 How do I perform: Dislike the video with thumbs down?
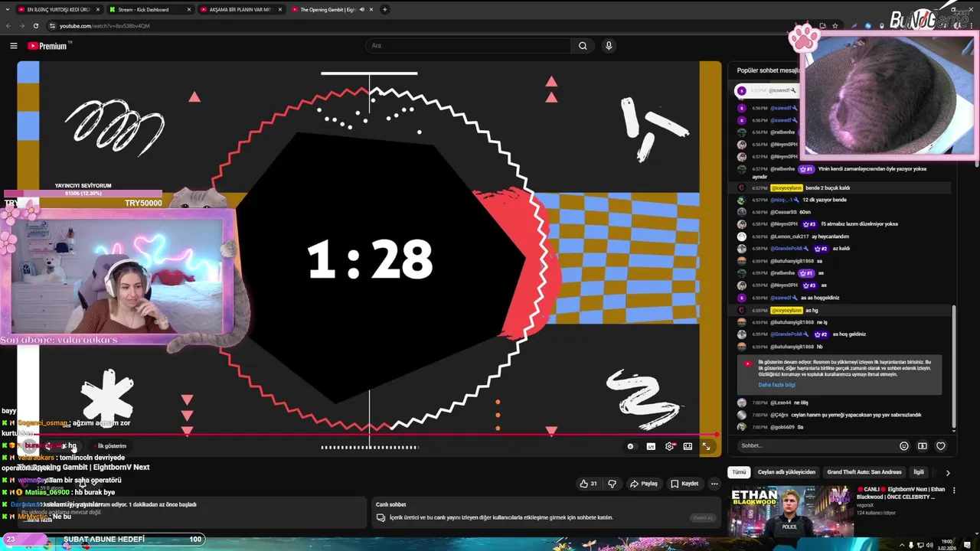612,484
